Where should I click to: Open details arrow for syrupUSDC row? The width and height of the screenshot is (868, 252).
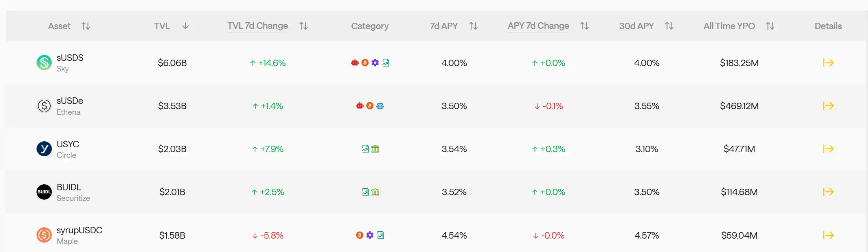[828, 235]
